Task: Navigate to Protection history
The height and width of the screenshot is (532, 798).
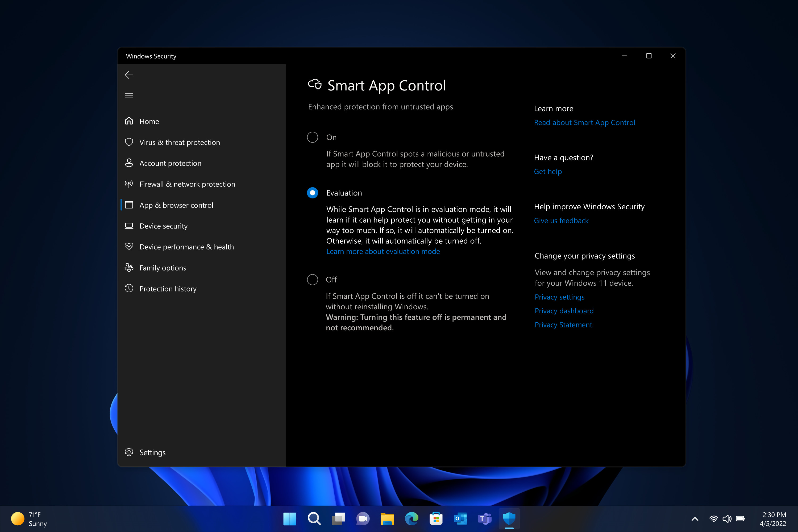Action: pyautogui.click(x=129, y=288)
